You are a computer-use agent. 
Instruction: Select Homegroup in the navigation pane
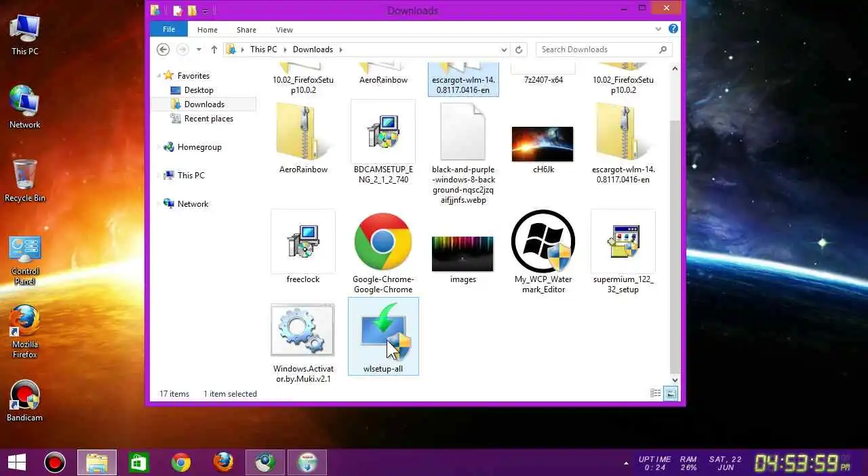[199, 147]
